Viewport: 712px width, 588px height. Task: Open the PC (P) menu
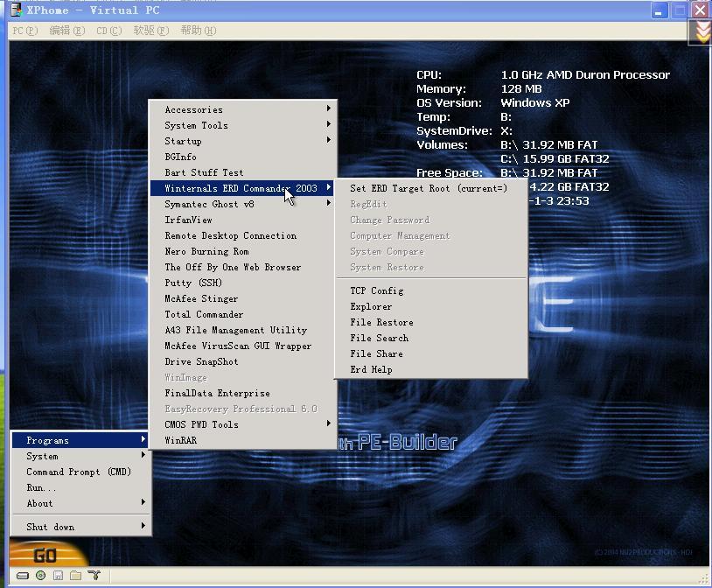(x=25, y=31)
